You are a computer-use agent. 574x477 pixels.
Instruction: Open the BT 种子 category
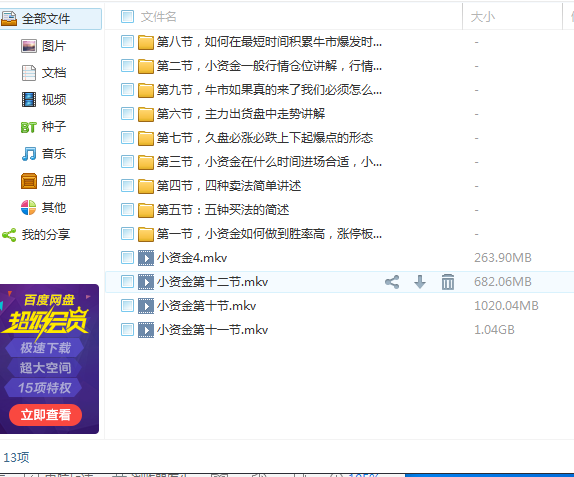[x=44, y=127]
